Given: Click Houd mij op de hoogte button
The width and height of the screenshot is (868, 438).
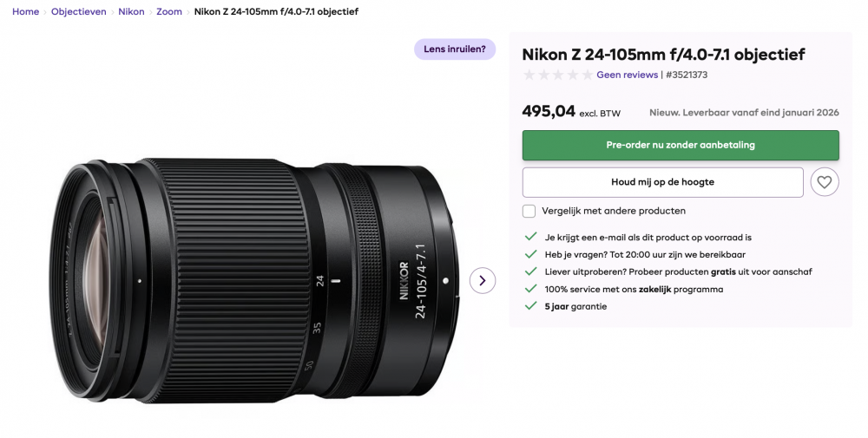Looking at the screenshot, I should [x=662, y=182].
